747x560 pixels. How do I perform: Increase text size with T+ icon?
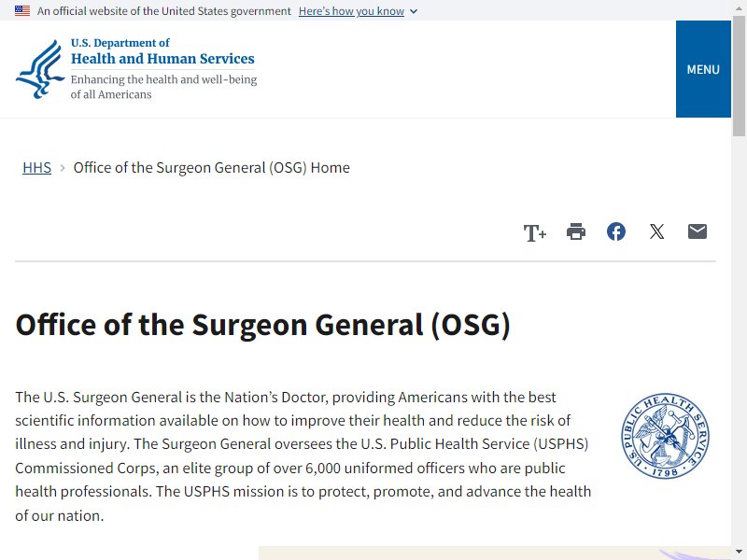coord(534,232)
